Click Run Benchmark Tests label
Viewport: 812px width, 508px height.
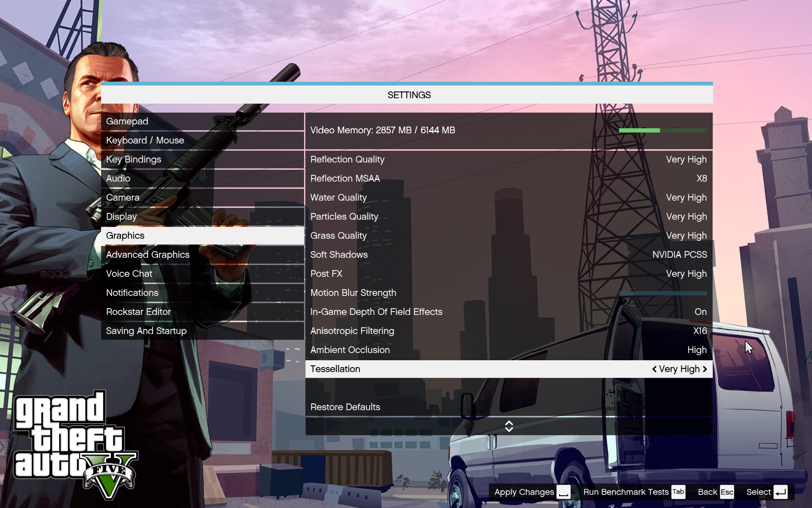tap(625, 492)
